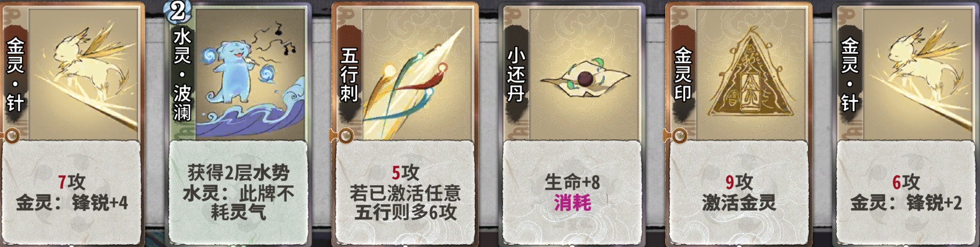Click the pink 消耗 keyword on 小还丹
The height and width of the screenshot is (247, 980).
click(573, 203)
